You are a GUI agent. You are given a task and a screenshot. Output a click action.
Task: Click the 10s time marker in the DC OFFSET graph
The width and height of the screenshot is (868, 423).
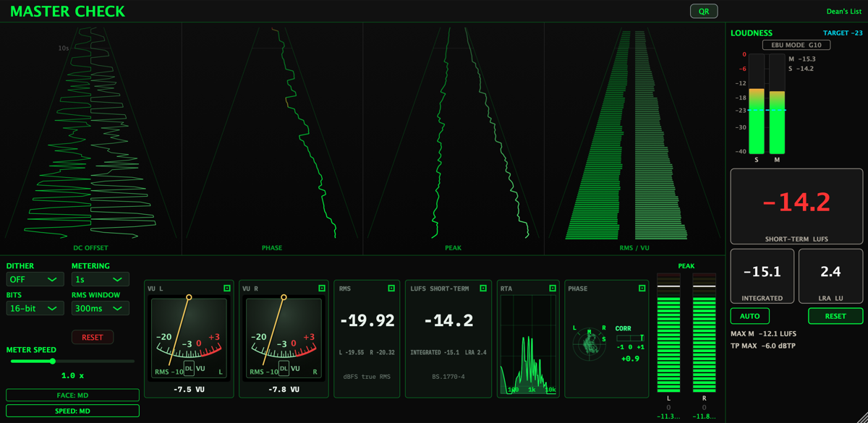coord(64,48)
